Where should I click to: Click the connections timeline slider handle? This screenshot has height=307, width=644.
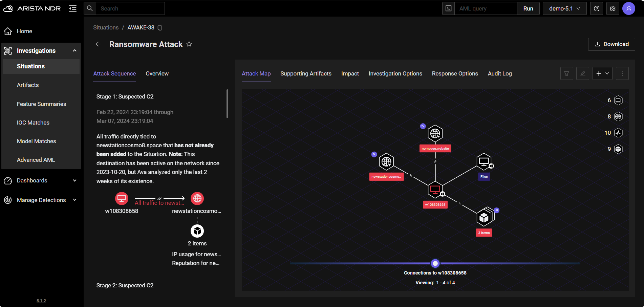435,263
